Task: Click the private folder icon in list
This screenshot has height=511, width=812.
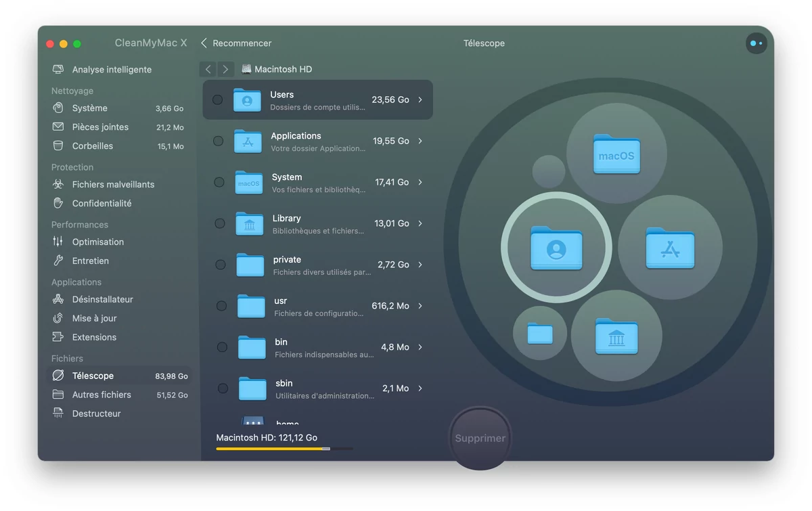Action: point(250,265)
